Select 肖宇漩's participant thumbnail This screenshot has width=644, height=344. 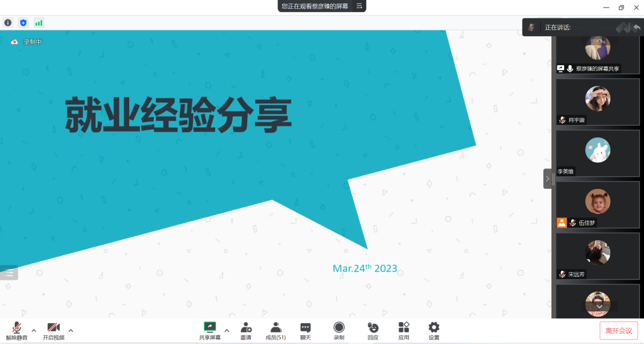[x=597, y=102]
